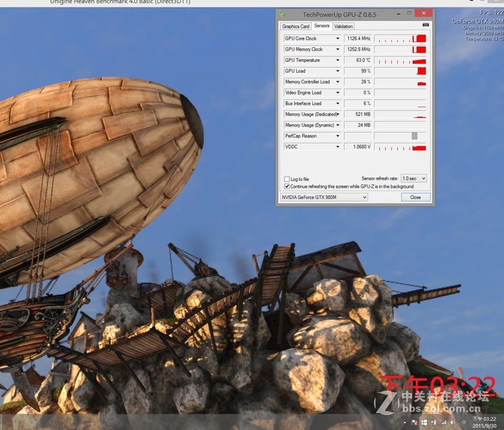Screen dimensions: 504x430
Task: Expand the Sensor refresh rate dropdown
Action: 414,179
